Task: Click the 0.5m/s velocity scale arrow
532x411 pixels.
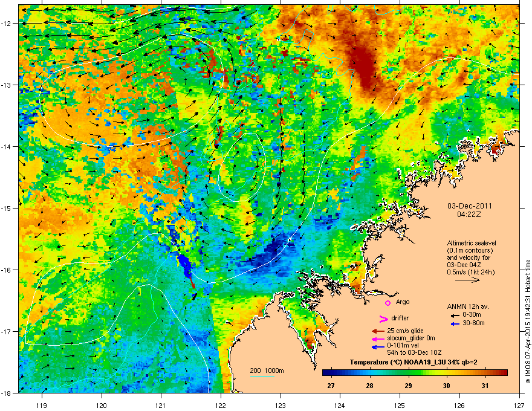Action: [467, 280]
